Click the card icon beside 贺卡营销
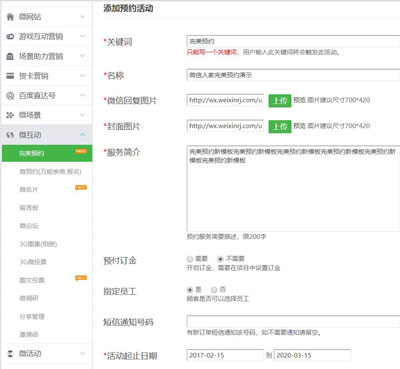 click(x=10, y=76)
